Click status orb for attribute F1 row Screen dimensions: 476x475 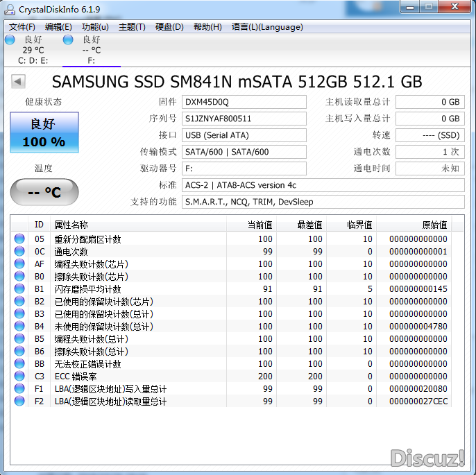coord(19,388)
